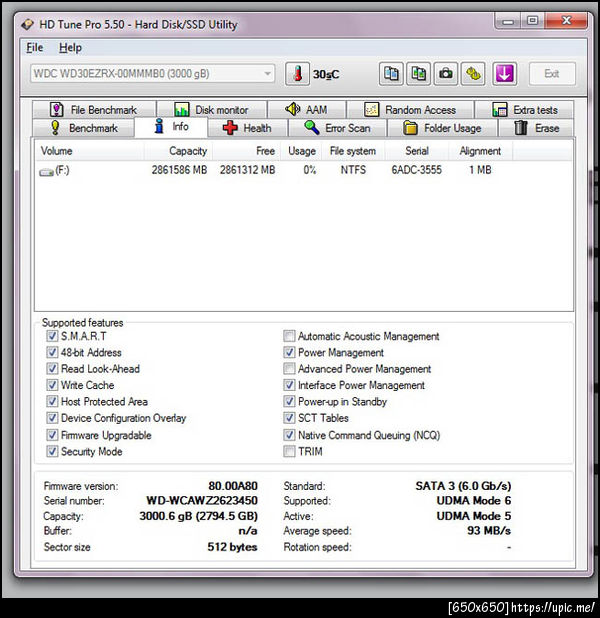Click the firmware version 80.00A80 value

tap(233, 486)
